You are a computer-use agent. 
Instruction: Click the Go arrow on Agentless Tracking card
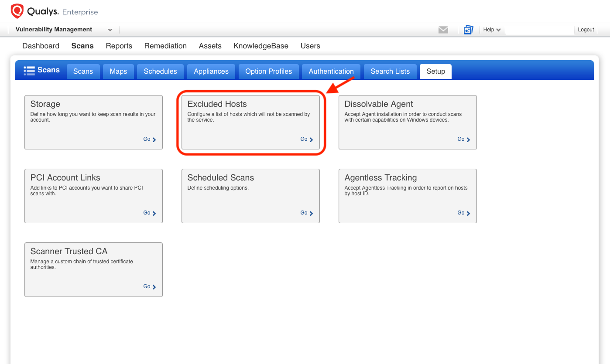(x=463, y=213)
